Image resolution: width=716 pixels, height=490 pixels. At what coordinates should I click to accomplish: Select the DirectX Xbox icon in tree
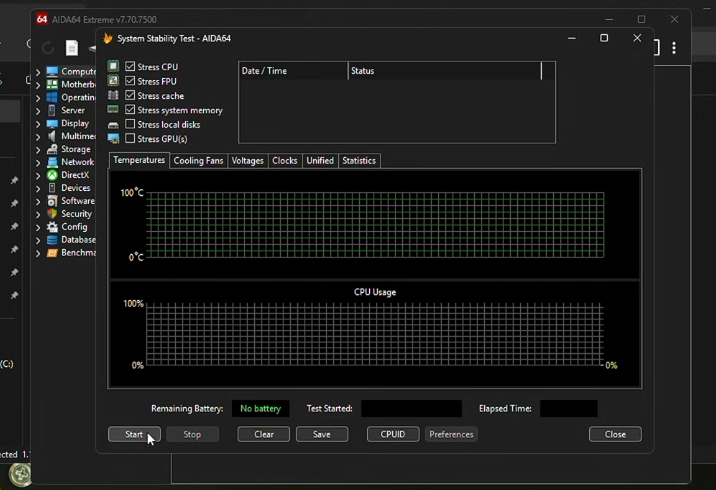pyautogui.click(x=53, y=175)
